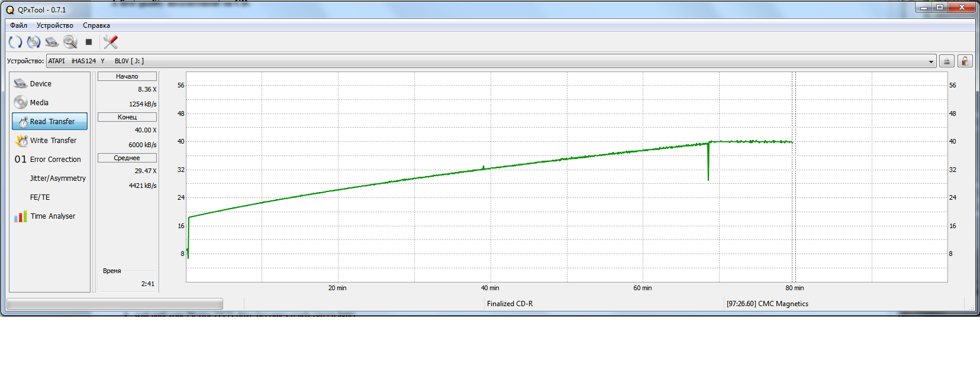Expand the ATAPI iHAS124 device dropdown
Viewport: 980px width, 383px height.
click(x=931, y=61)
